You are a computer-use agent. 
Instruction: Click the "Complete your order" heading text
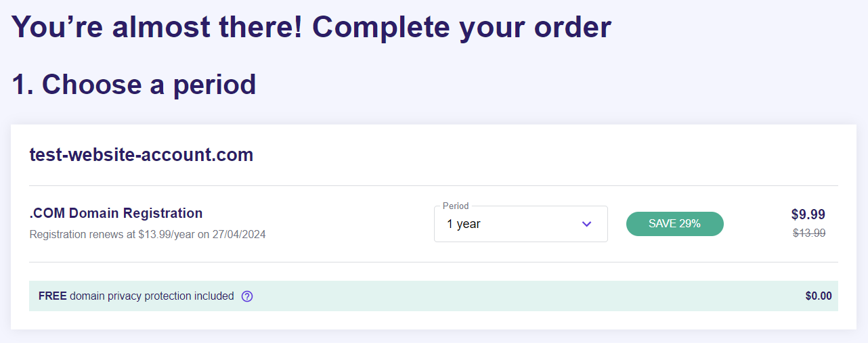pos(462,27)
